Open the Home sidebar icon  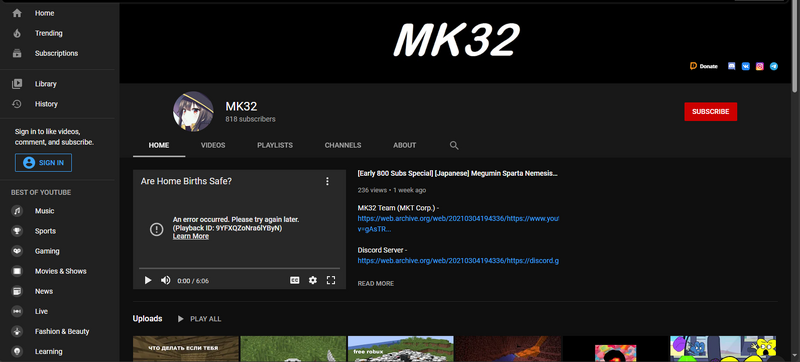click(x=17, y=13)
